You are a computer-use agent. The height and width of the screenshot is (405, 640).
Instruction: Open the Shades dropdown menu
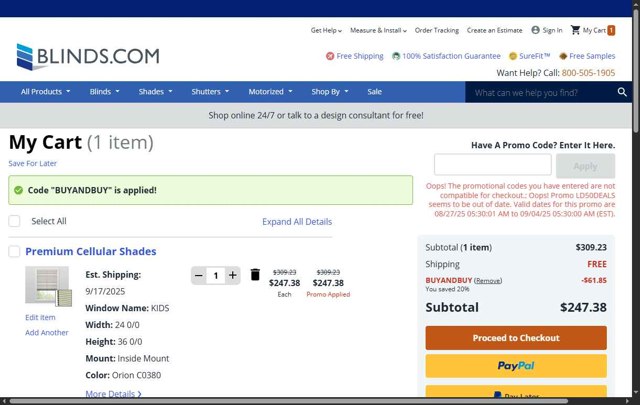tap(155, 91)
